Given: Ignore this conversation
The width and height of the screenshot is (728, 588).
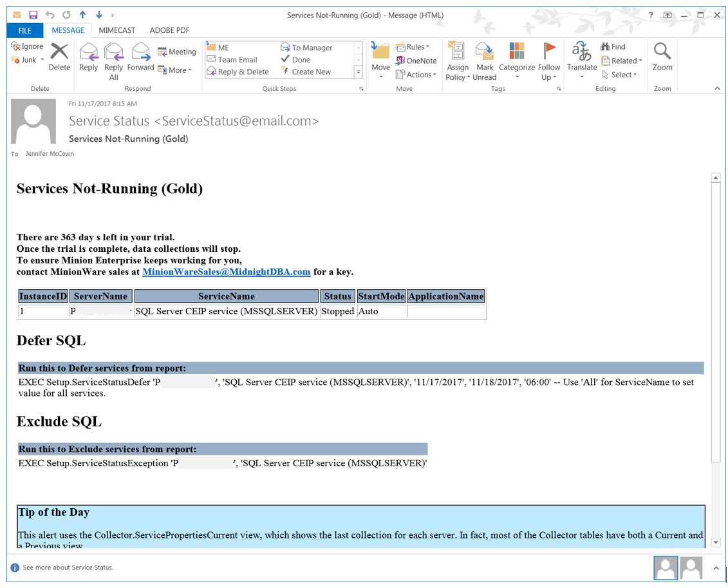Looking at the screenshot, I should coord(28,46).
